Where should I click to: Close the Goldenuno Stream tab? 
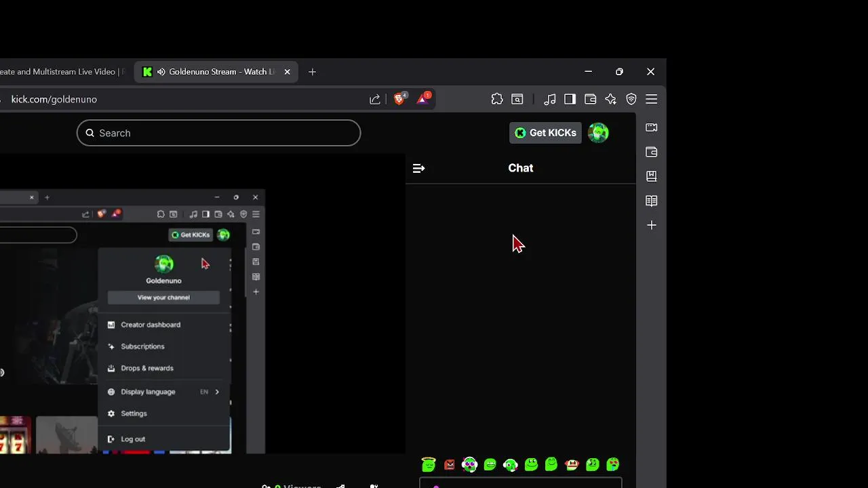(287, 72)
